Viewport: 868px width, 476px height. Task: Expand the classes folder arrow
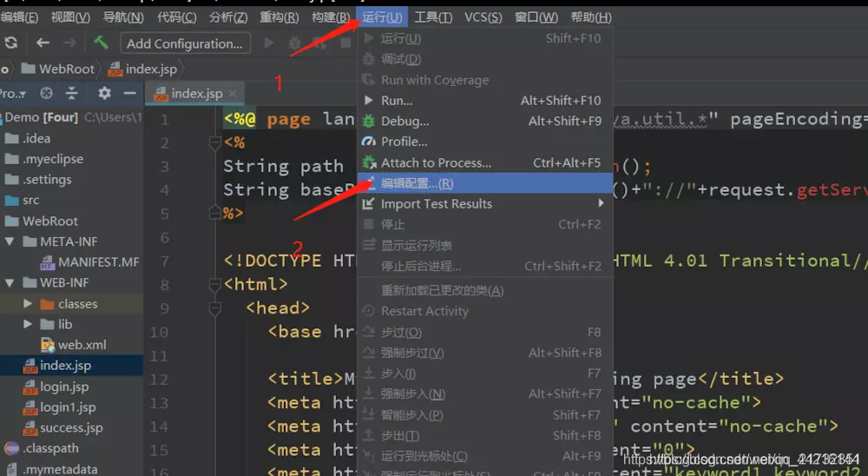[28, 303]
